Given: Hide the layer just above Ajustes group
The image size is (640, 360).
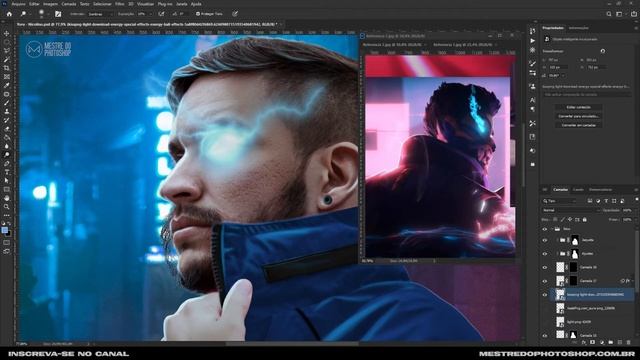Looking at the screenshot, I should (x=545, y=240).
